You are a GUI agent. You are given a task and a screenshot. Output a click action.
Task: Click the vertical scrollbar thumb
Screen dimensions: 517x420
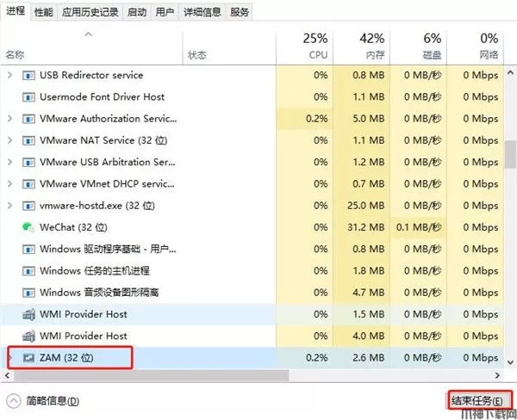(510, 155)
